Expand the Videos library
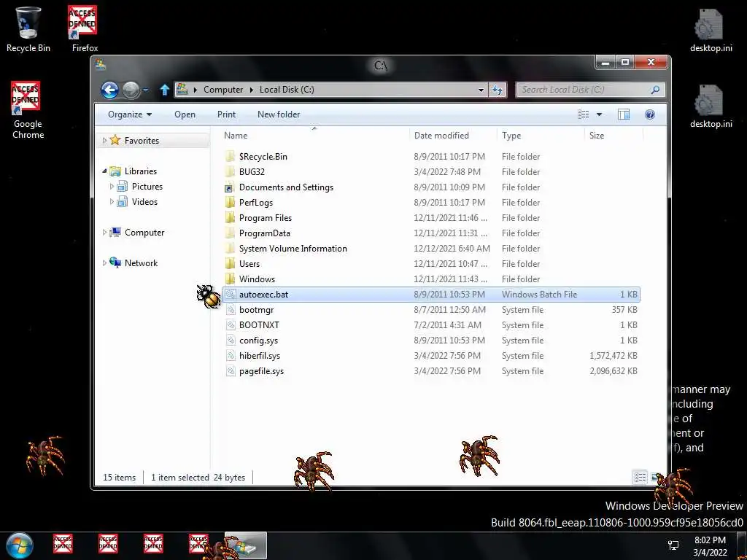The height and width of the screenshot is (560, 747). (112, 201)
